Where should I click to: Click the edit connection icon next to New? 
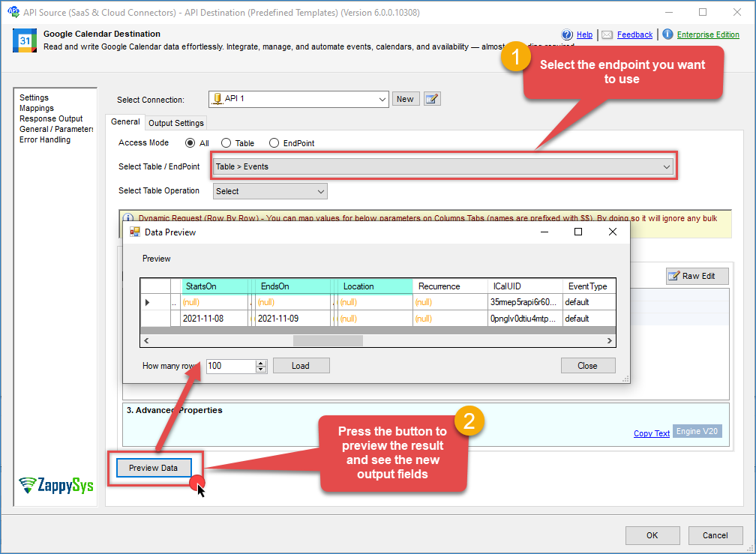click(x=432, y=99)
